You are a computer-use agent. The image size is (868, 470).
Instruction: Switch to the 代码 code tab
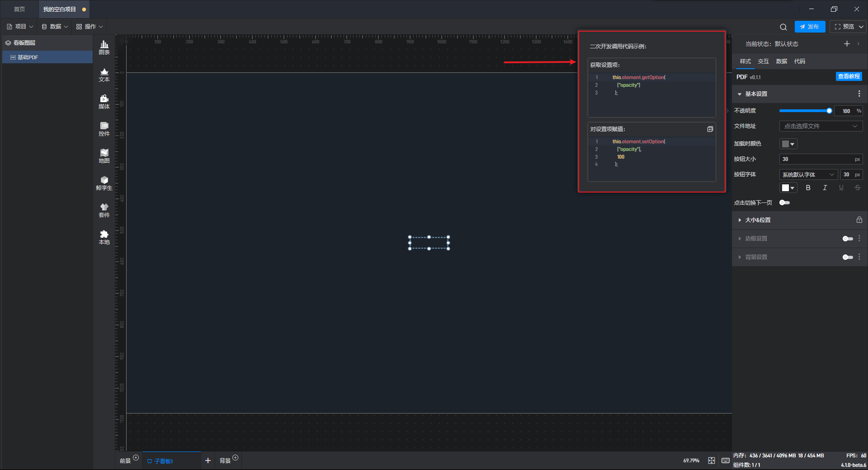point(799,61)
